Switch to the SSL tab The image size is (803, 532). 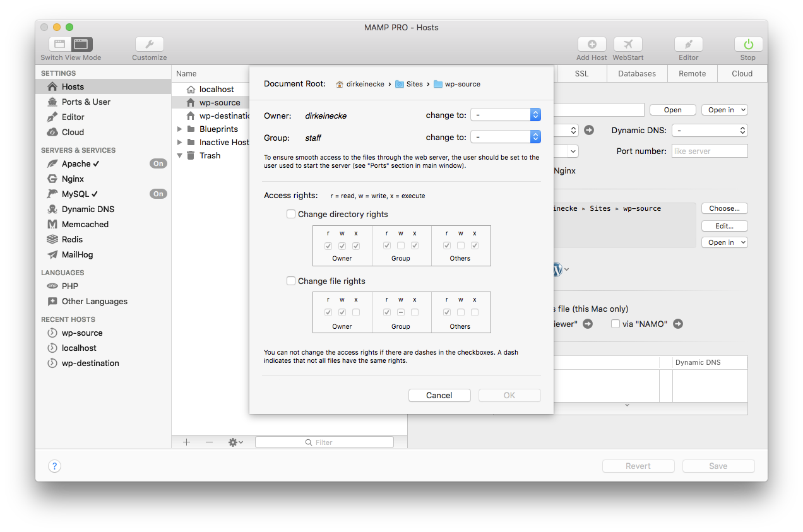(581, 73)
